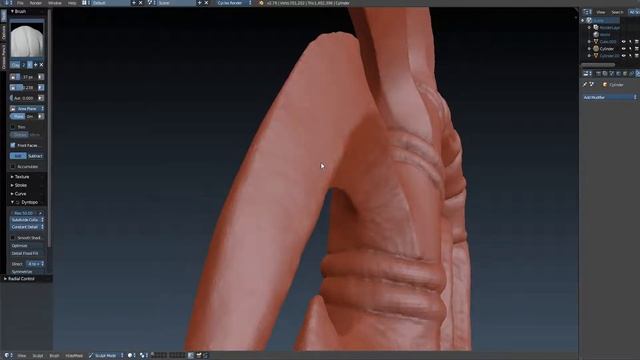Expand the RenderLayers outliner row
The image size is (640, 360).
point(589,27)
